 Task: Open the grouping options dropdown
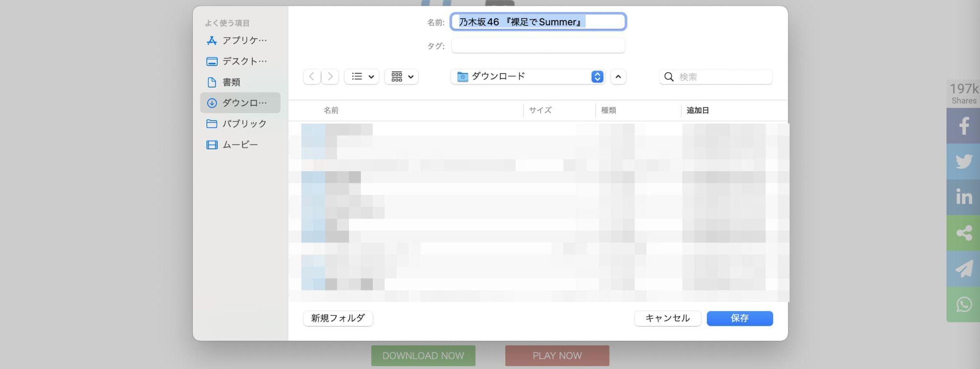pos(401,77)
